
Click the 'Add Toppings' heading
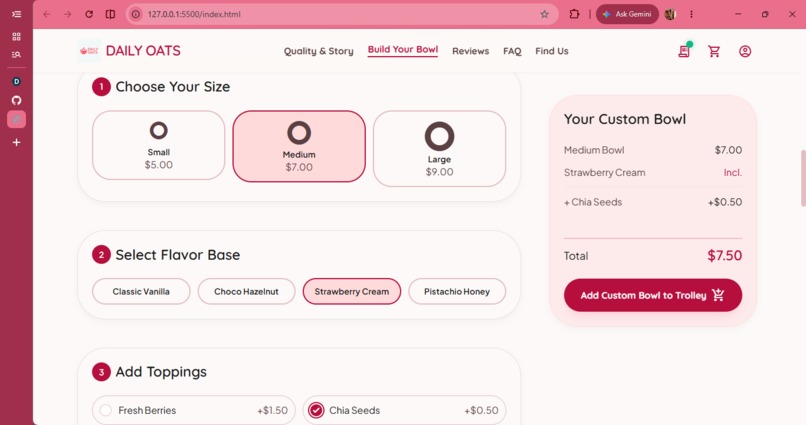pyautogui.click(x=161, y=372)
